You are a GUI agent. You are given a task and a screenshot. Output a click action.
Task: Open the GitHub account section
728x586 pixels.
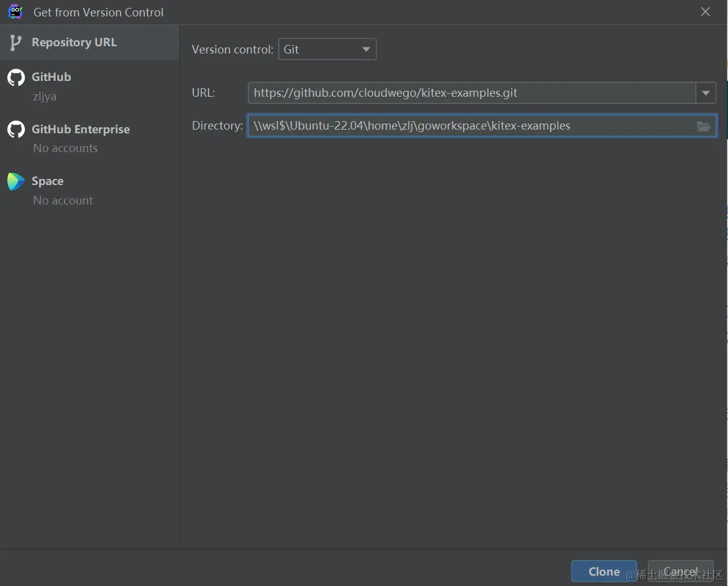coord(89,86)
